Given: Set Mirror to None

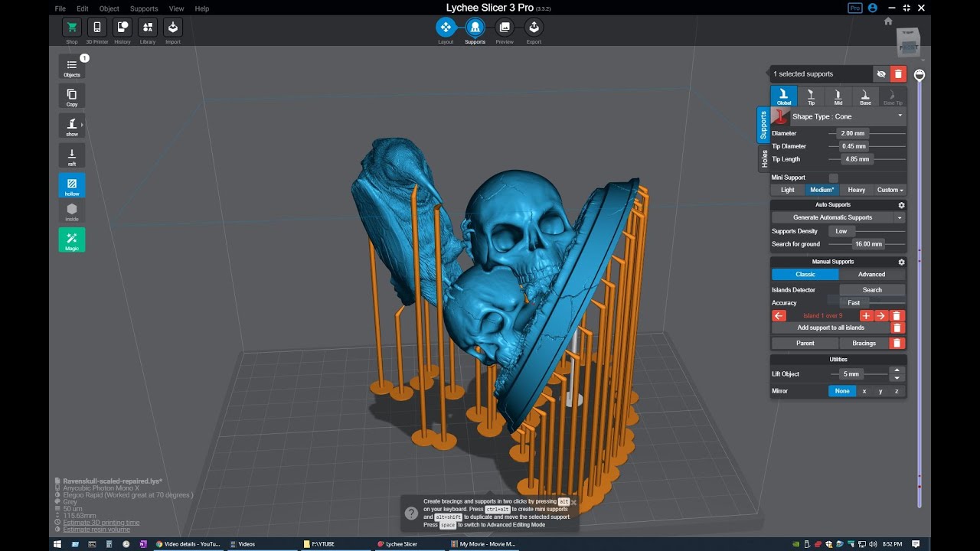Looking at the screenshot, I should (x=842, y=391).
